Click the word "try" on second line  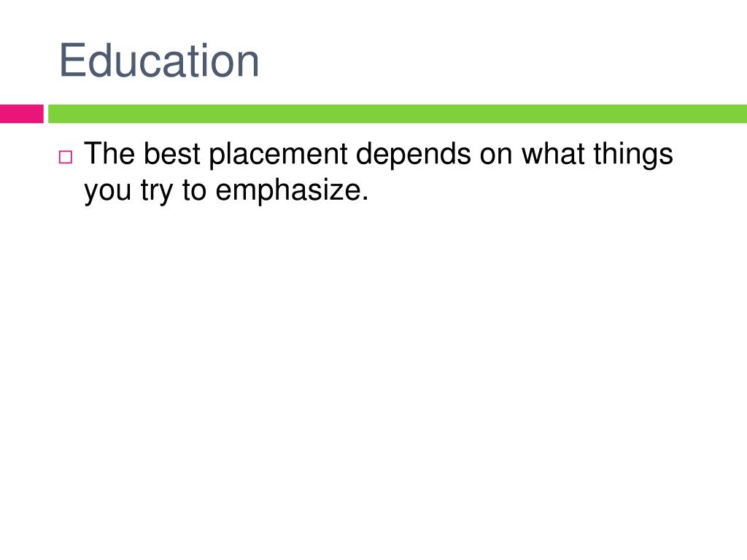157,190
